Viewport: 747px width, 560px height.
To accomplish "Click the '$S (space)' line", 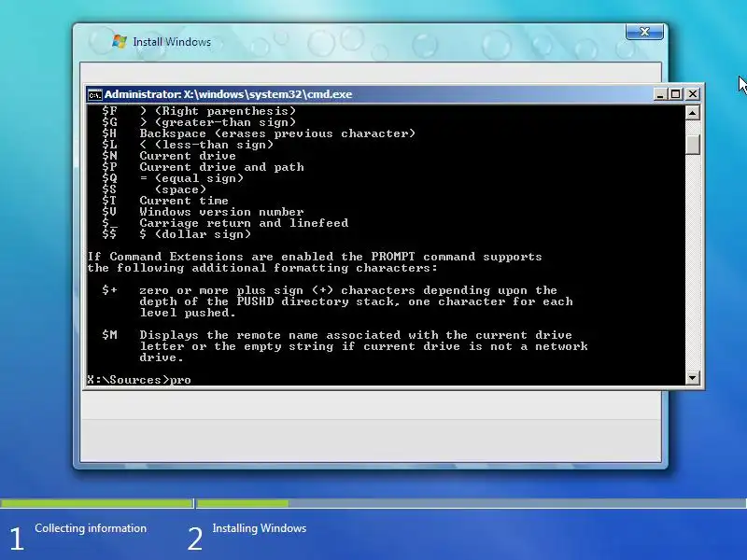I will tap(154, 189).
